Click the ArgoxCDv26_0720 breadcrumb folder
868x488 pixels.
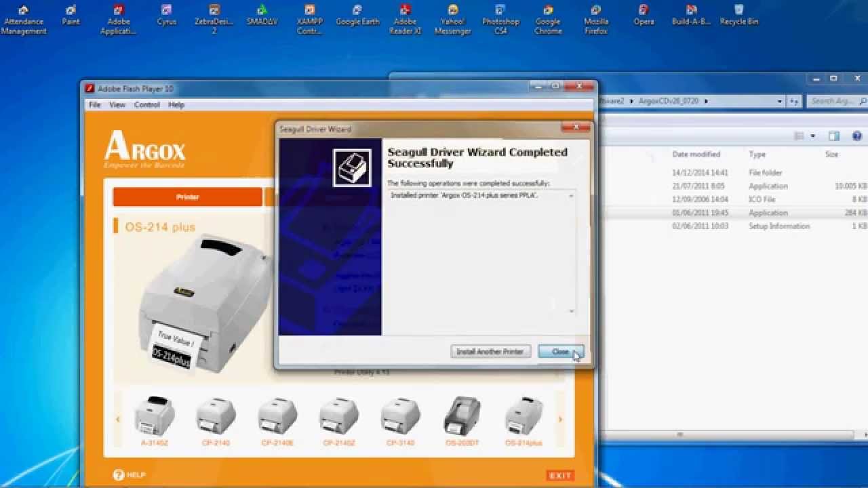click(x=668, y=101)
